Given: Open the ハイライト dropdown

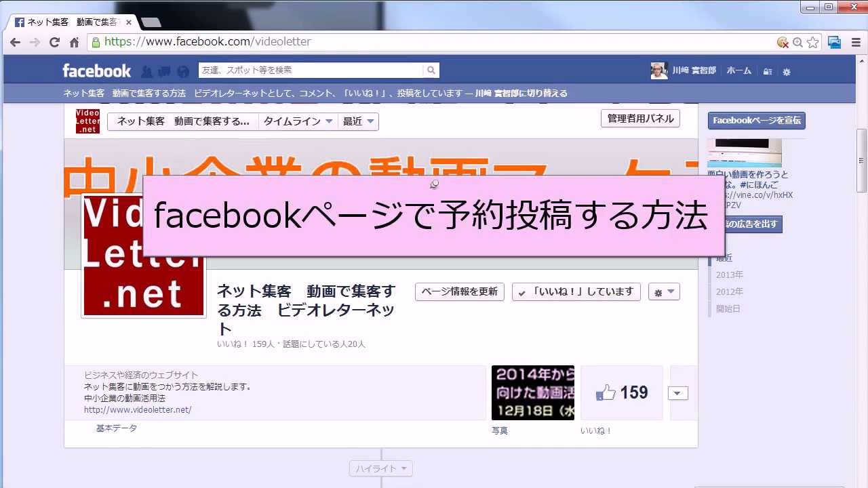Looking at the screenshot, I should point(381,468).
